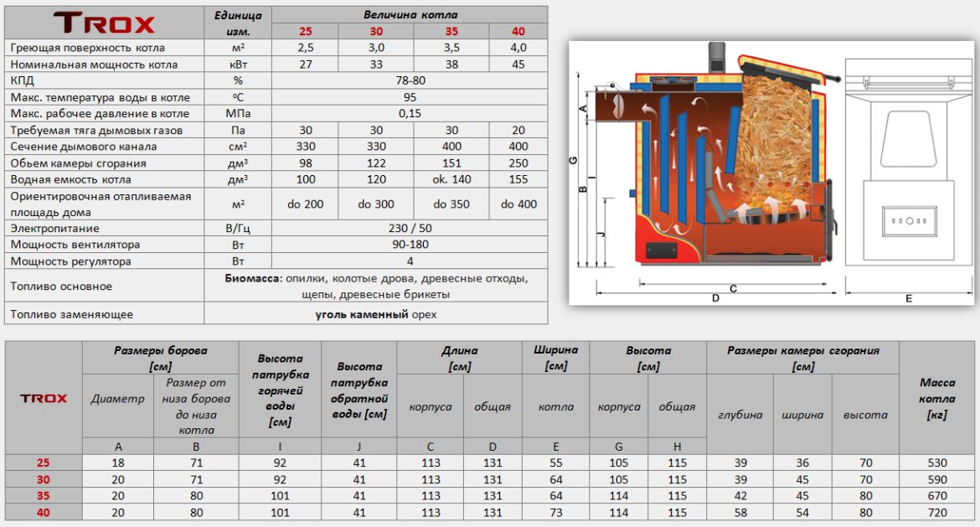
Task: Click the nominal power value "27"
Action: tap(305, 65)
